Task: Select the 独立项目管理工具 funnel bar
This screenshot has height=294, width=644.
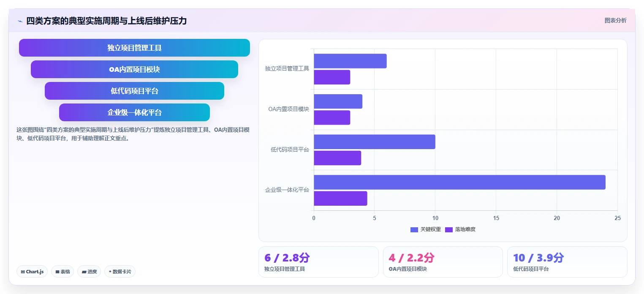Action: 134,48
